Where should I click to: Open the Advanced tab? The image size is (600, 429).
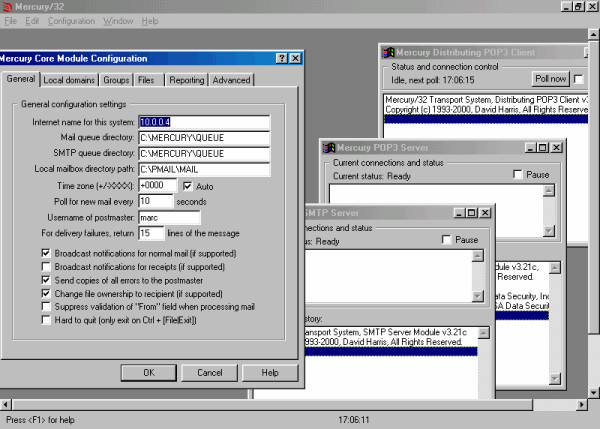(231, 79)
